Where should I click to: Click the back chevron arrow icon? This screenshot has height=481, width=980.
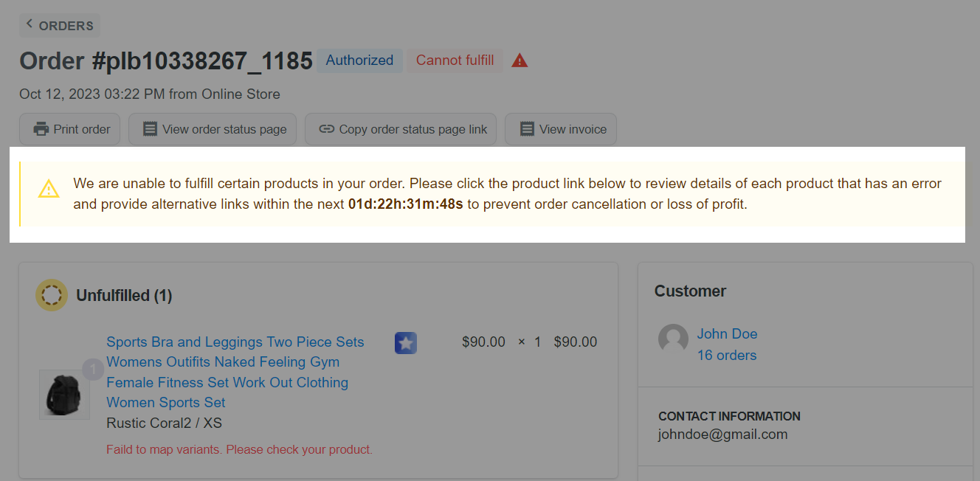(x=30, y=24)
